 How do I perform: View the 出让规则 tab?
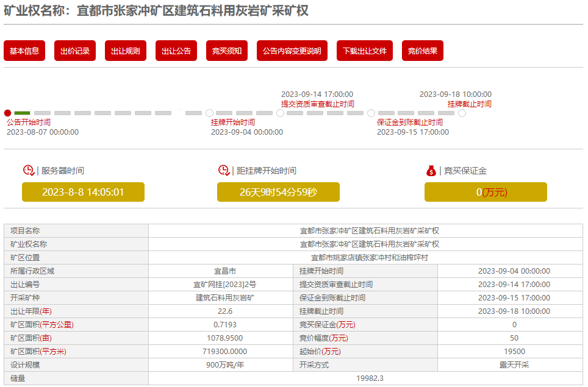click(x=126, y=51)
